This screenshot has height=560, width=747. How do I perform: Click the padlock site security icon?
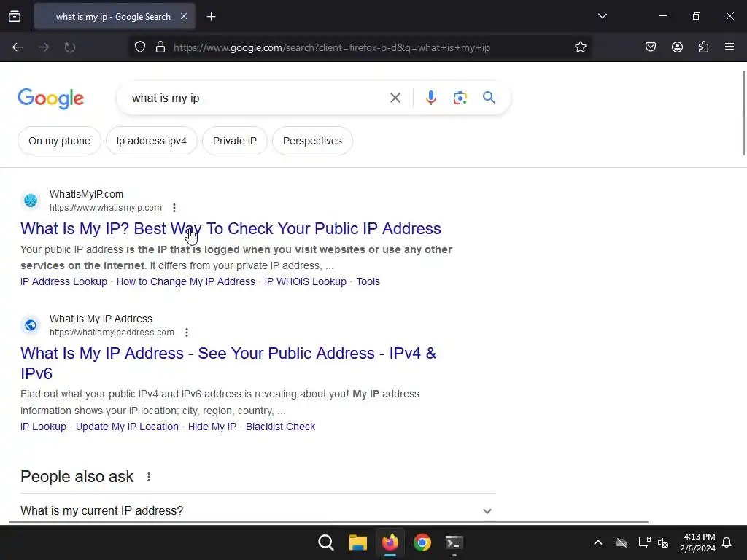coord(160,47)
